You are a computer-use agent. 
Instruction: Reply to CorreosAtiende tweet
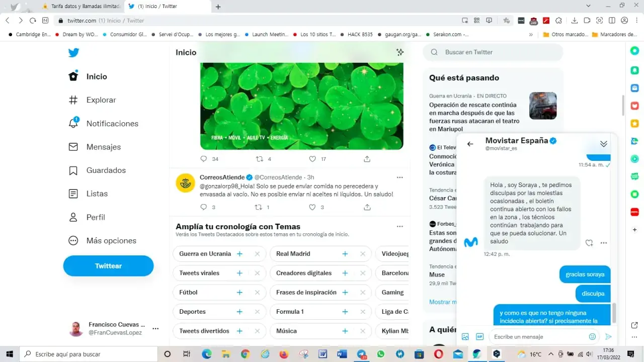pyautogui.click(x=204, y=207)
